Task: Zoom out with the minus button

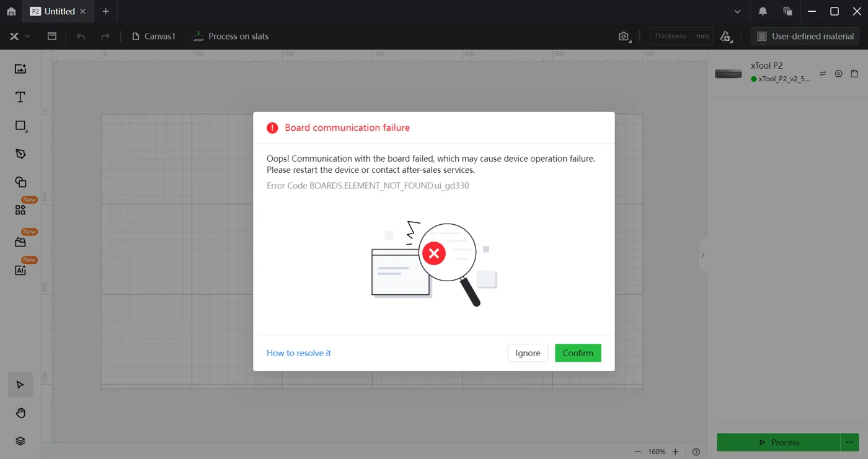Action: click(x=637, y=452)
